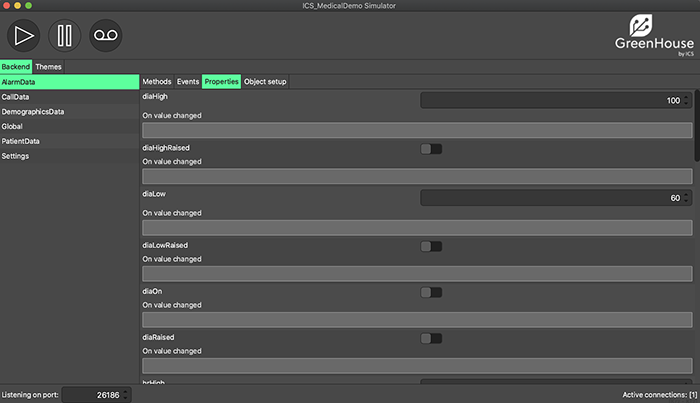Click the record tape icon button
The image size is (700, 403).
105,35
